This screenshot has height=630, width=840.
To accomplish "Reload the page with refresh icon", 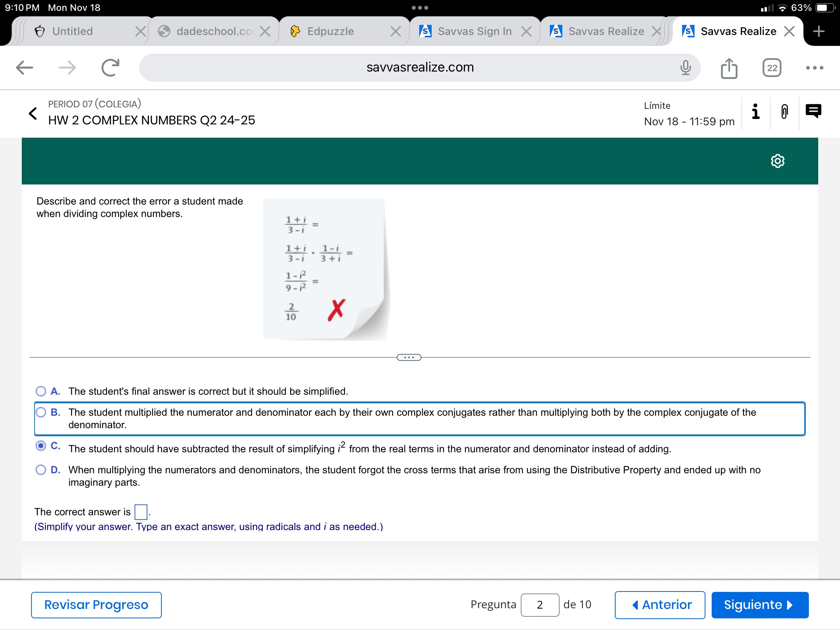I will [110, 68].
